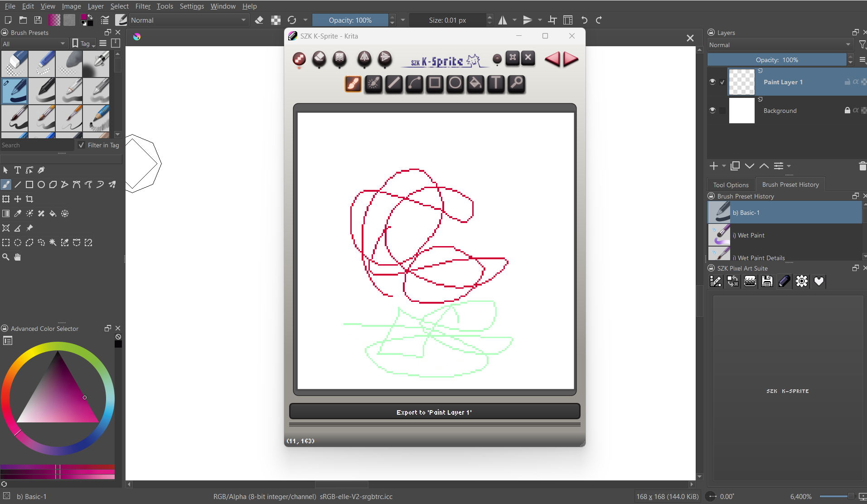Viewport: 867px width, 504px height.
Task: Hide the Paint Layer 1 layer
Action: pos(712,82)
